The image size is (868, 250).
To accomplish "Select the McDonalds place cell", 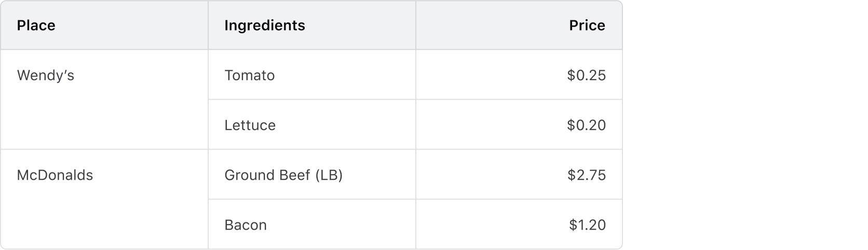I will point(55,176).
